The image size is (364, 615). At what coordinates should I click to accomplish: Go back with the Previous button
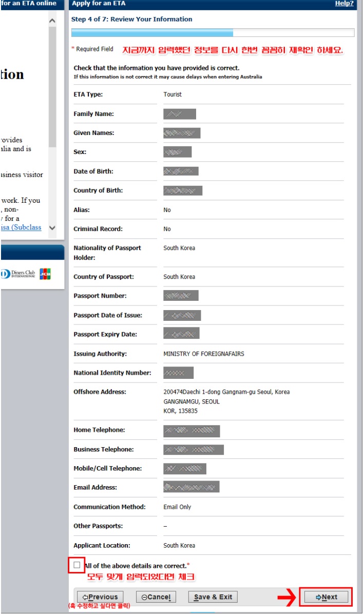pyautogui.click(x=100, y=597)
